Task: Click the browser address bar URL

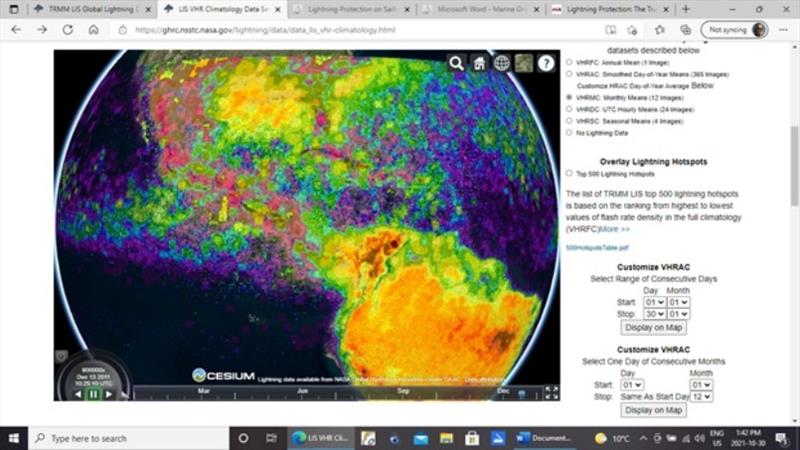Action: tap(265, 30)
